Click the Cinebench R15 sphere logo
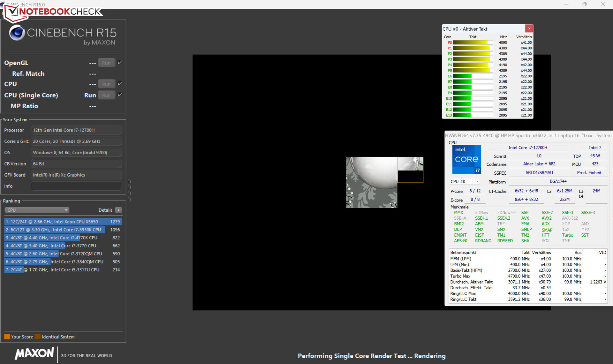The height and width of the screenshot is (364, 613). (x=17, y=33)
